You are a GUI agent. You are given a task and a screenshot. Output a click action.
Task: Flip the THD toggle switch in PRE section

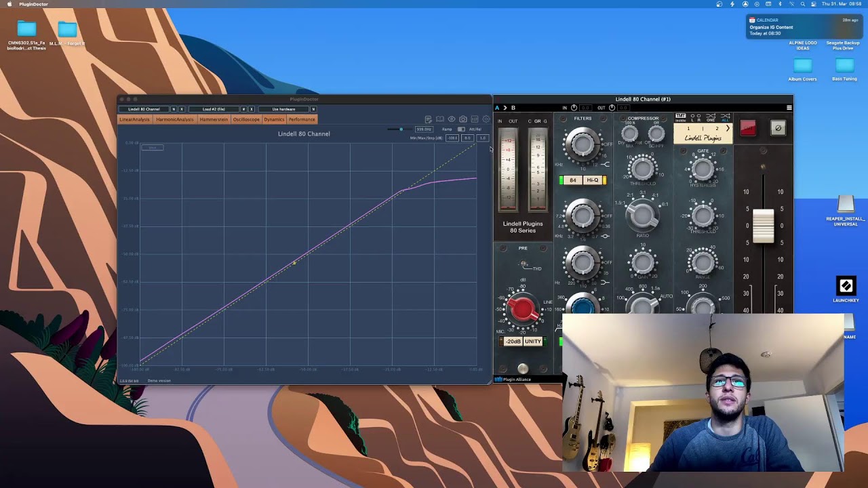[x=524, y=264]
